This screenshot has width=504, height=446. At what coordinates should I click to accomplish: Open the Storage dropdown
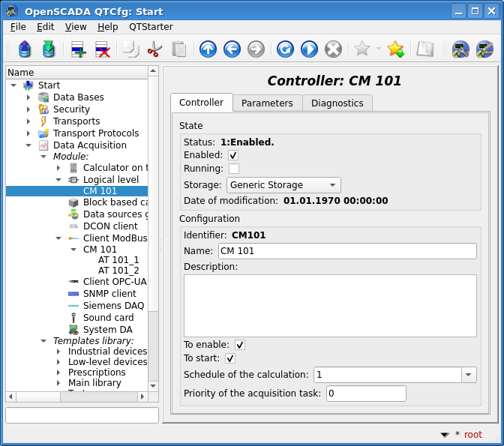(x=283, y=185)
